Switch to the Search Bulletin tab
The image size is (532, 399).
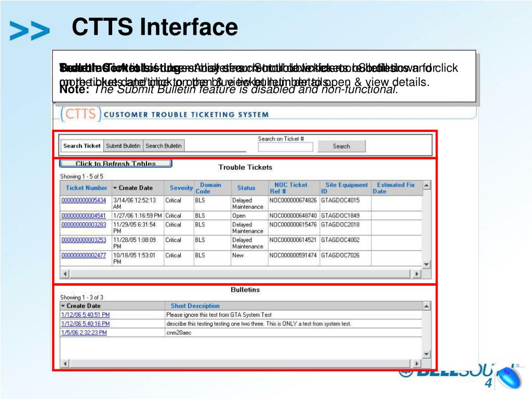[x=164, y=146]
